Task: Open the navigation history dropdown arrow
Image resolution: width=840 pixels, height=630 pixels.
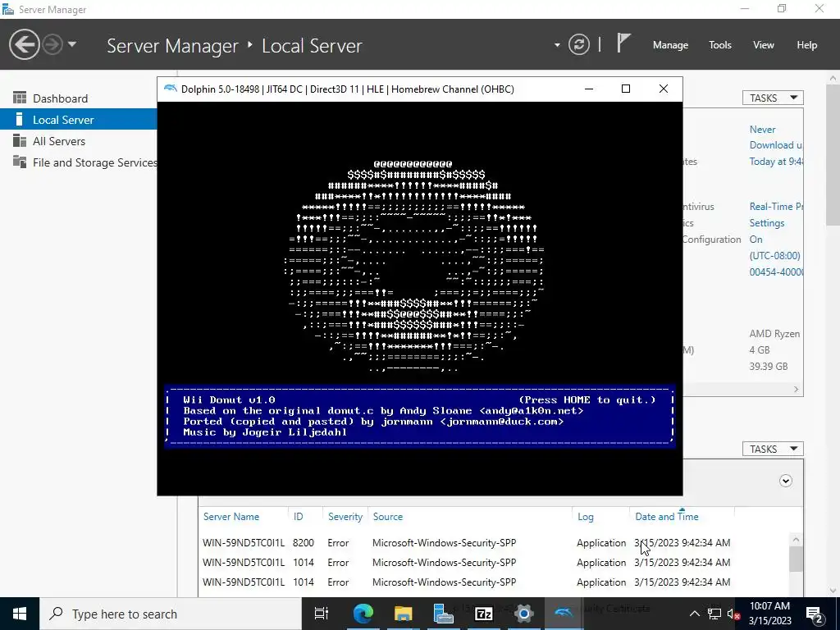Action: [72, 44]
